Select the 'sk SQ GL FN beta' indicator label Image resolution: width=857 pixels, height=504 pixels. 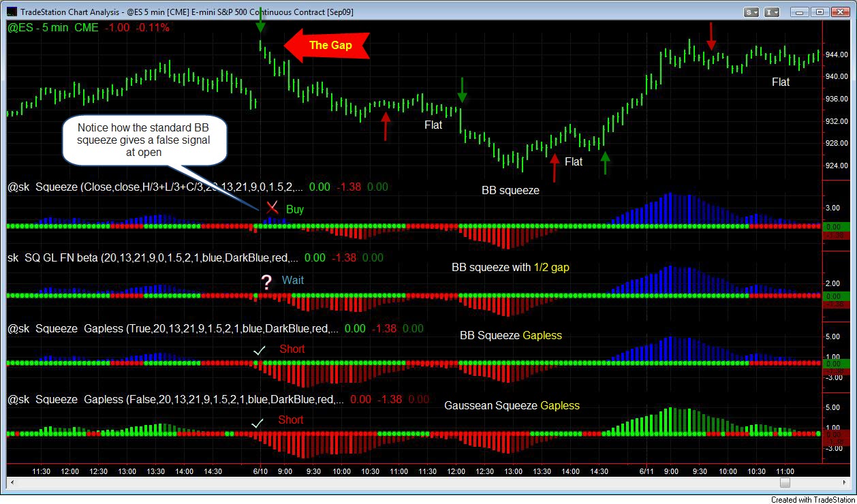153,257
